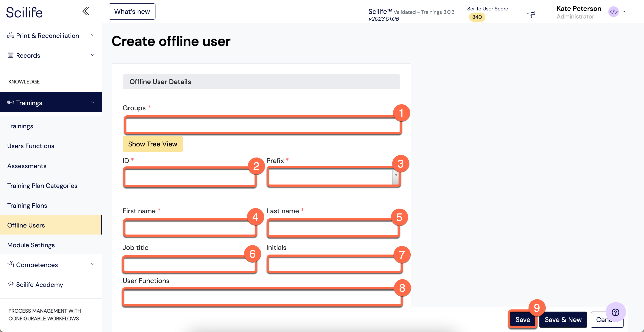Expand the Print & Reconciliation chevron
The height and width of the screenshot is (332, 644).
[x=92, y=35]
